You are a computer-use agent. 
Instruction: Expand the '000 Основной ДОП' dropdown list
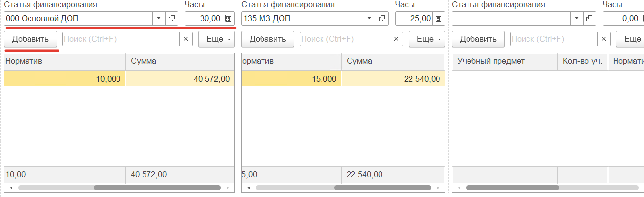(159, 19)
